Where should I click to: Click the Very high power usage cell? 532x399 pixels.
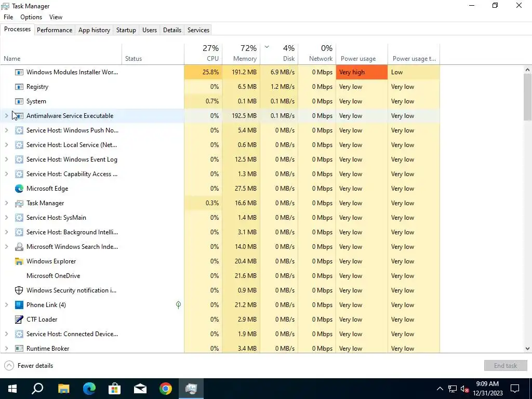(362, 72)
